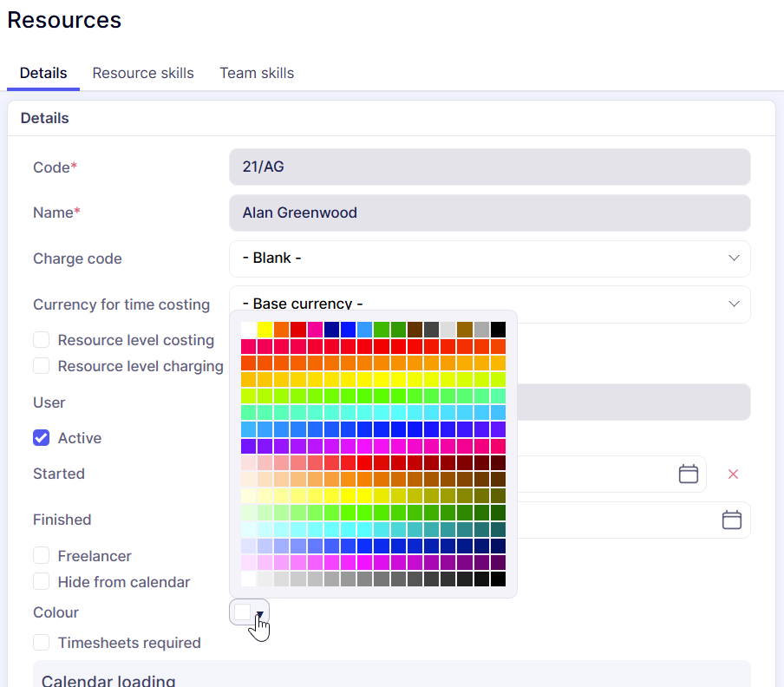This screenshot has width=784, height=687.
Task: Select the brown swatch in palette top row
Action: [x=415, y=330]
